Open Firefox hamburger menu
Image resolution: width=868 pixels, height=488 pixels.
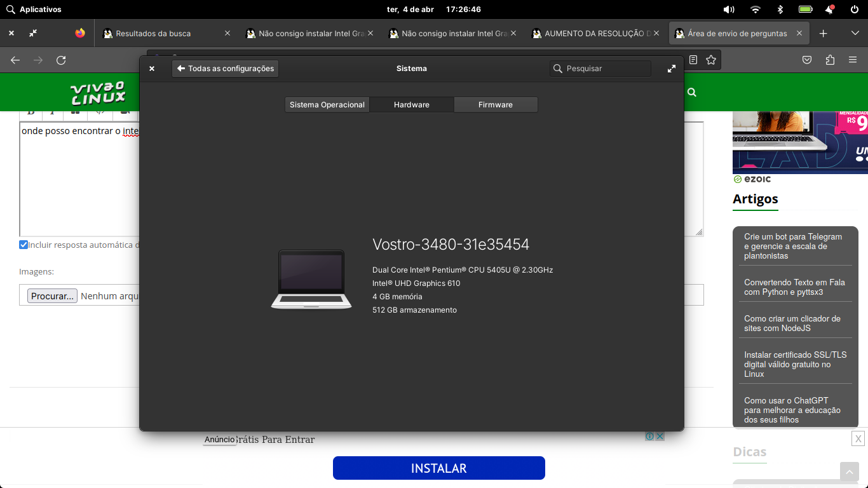[853, 60]
